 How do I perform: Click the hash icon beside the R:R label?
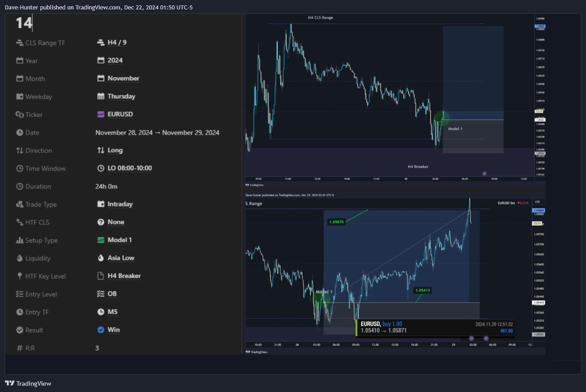click(19, 348)
